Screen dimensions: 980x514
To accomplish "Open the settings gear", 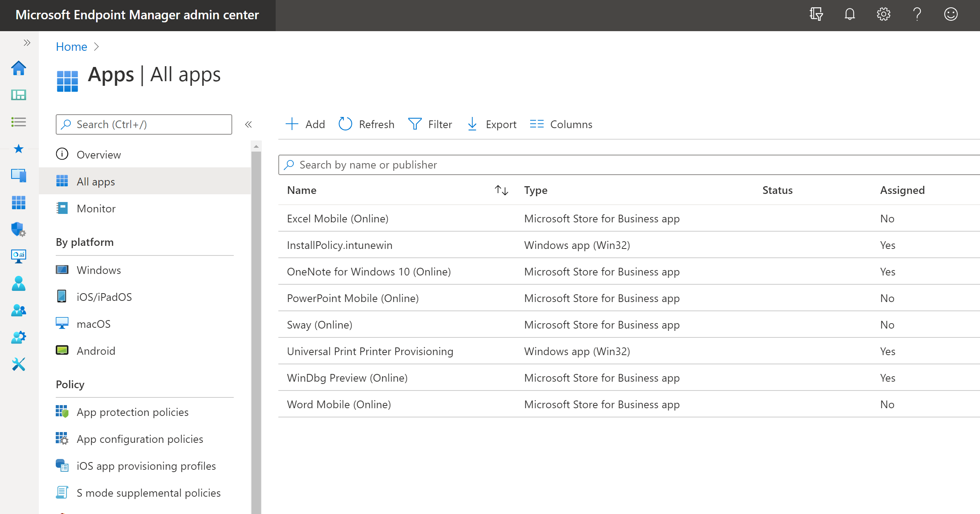I will tap(883, 14).
